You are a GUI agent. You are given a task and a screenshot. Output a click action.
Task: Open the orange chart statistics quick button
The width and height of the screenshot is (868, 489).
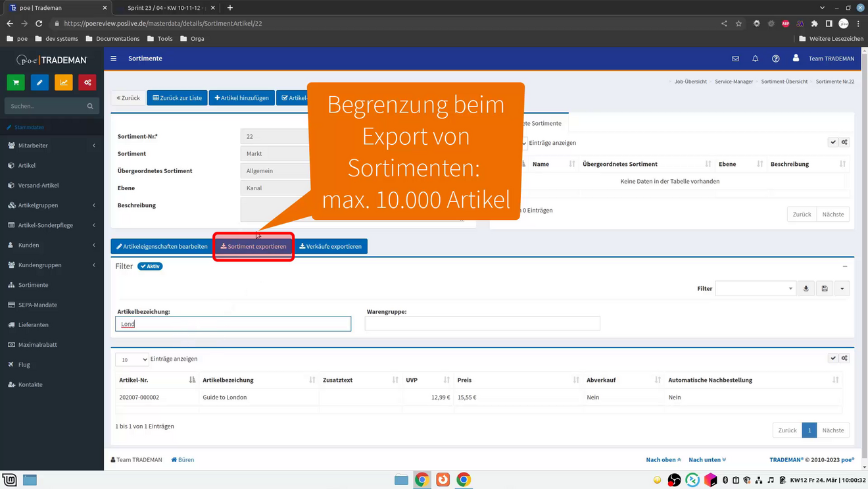(x=64, y=82)
